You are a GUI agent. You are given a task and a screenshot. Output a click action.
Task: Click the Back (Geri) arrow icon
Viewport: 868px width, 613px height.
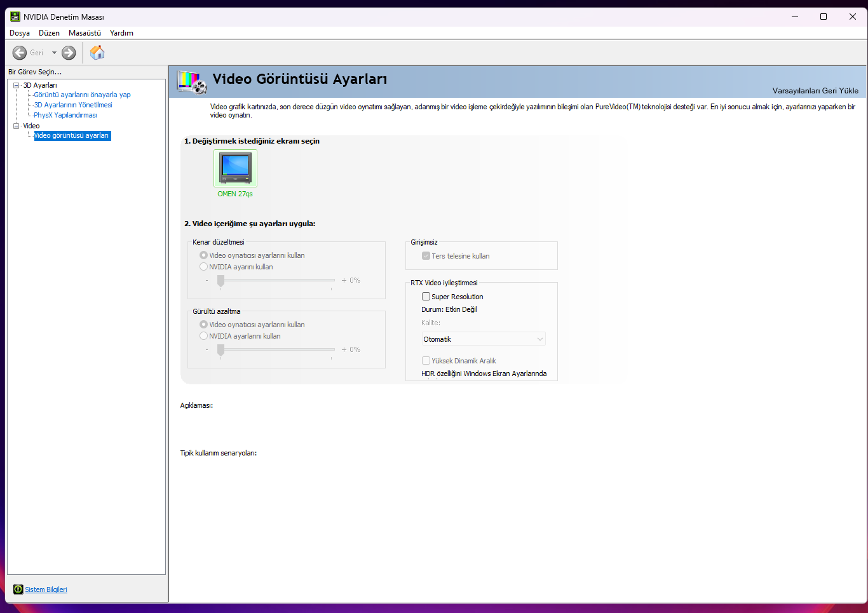[20, 53]
